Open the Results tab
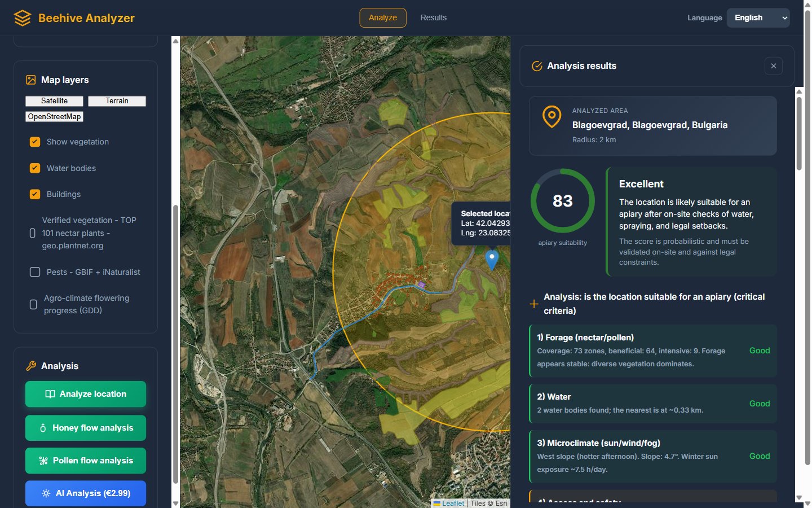The height and width of the screenshot is (508, 812). click(x=434, y=18)
